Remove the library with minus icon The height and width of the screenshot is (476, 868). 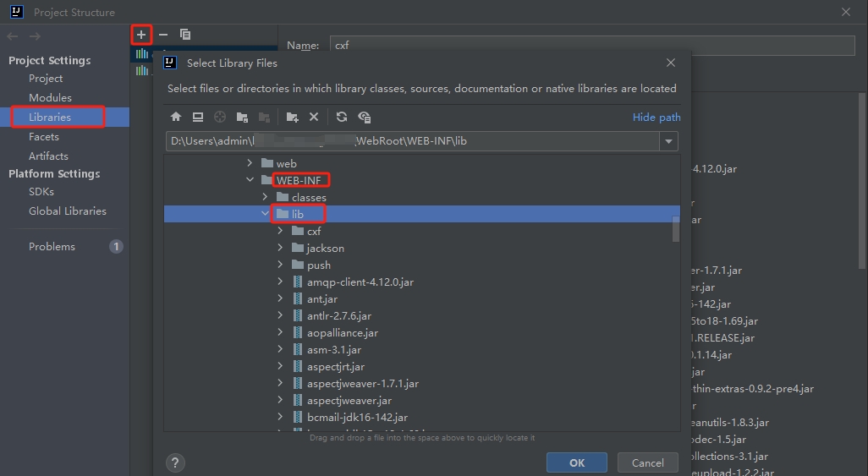[163, 35]
